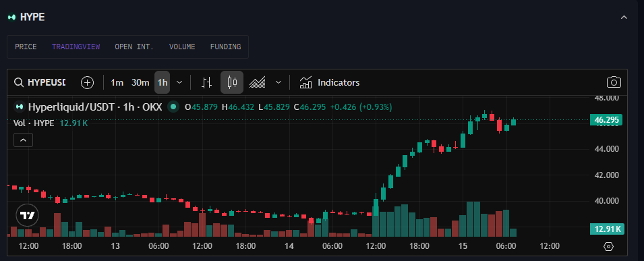Click the O45.879 open value

(201, 107)
